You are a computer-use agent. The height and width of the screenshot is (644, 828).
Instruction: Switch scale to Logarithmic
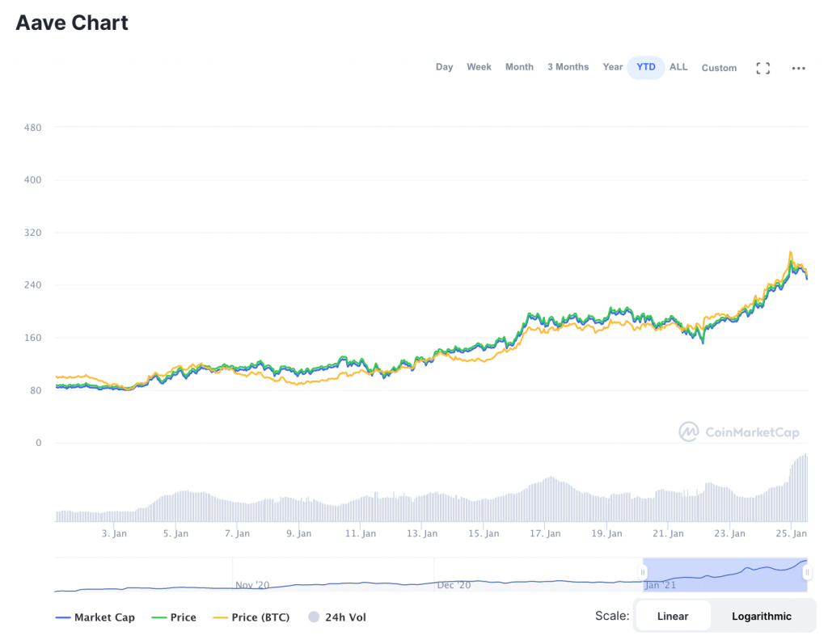coord(761,616)
